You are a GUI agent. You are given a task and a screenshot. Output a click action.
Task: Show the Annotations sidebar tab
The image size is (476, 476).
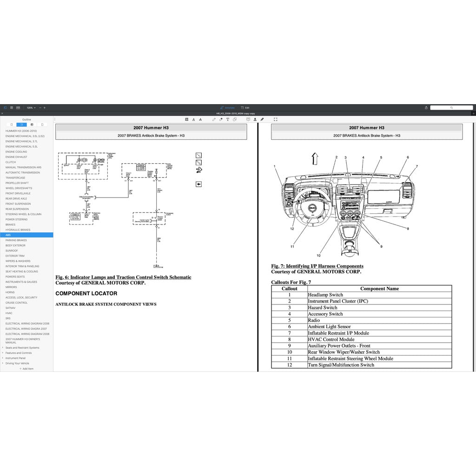pos(32,125)
